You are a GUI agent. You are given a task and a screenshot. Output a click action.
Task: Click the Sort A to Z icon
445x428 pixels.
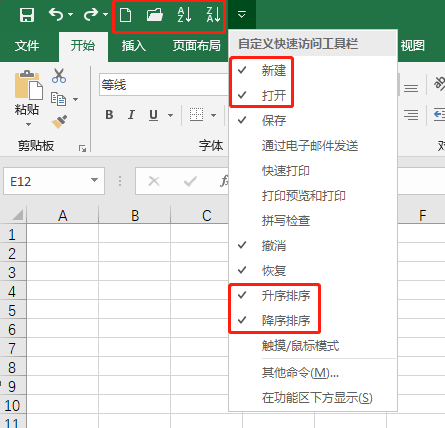[184, 15]
